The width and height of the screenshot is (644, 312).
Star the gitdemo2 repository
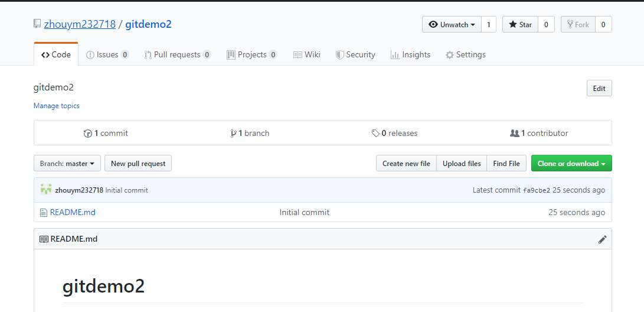[521, 24]
